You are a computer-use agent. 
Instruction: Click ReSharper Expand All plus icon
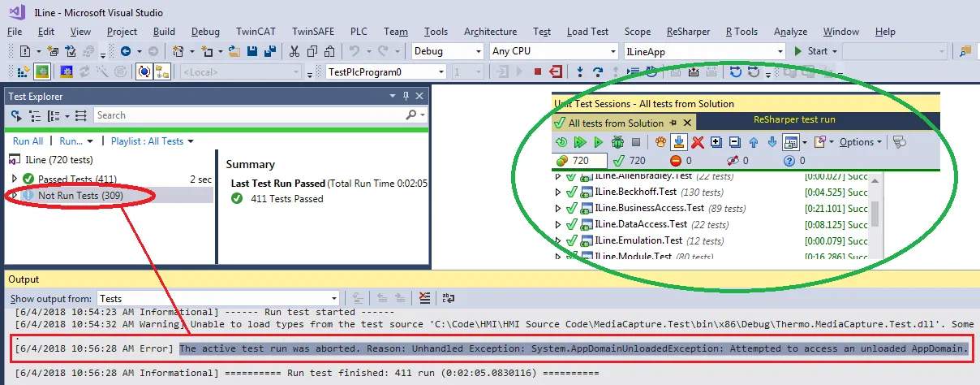click(x=716, y=142)
